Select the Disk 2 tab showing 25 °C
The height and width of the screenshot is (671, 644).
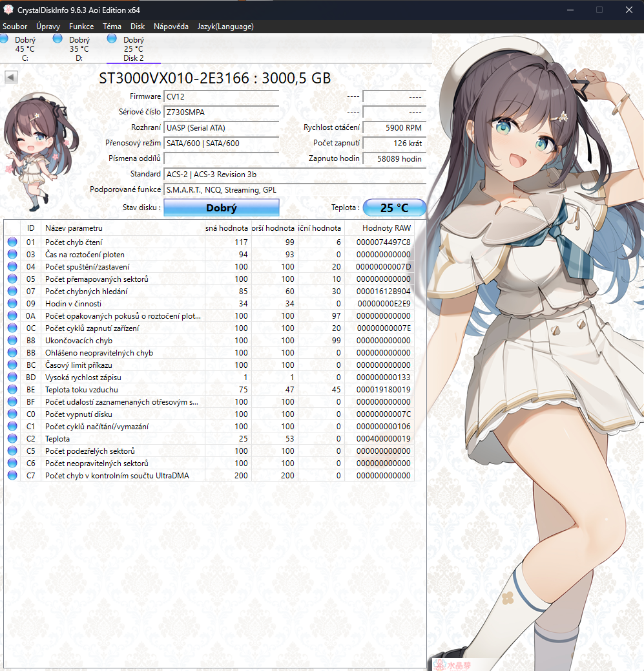134,48
